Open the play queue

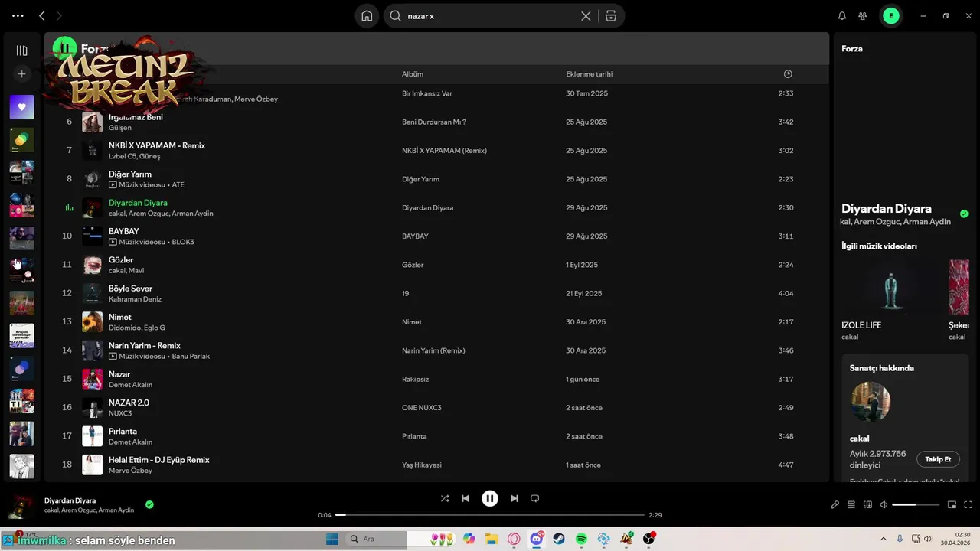pos(851,505)
